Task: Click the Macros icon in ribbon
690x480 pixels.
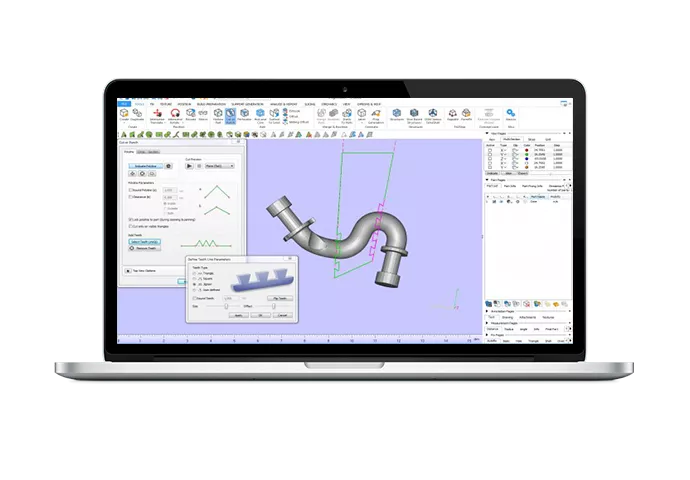Action: 510,114
